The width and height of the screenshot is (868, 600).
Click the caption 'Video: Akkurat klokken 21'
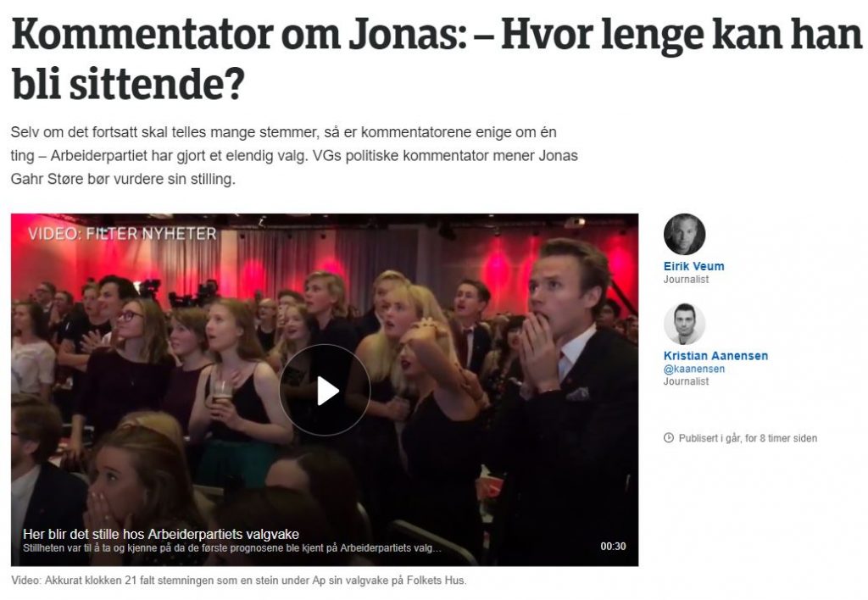238,581
